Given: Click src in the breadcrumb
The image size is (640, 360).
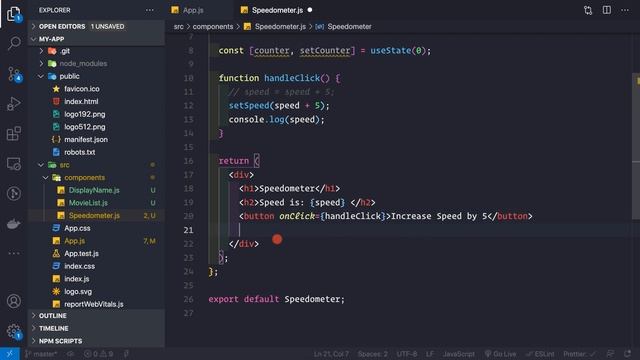Looking at the screenshot, I should click(178, 27).
